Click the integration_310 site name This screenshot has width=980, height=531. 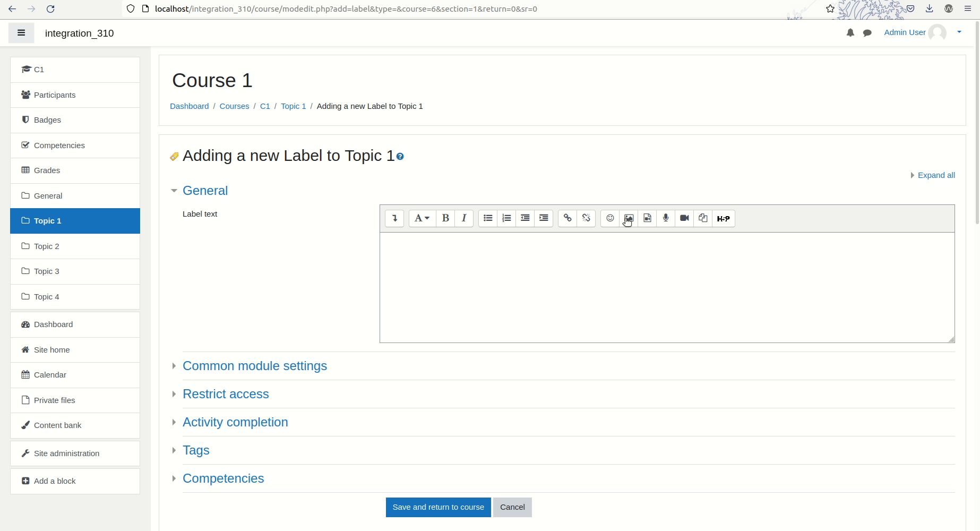(x=79, y=33)
